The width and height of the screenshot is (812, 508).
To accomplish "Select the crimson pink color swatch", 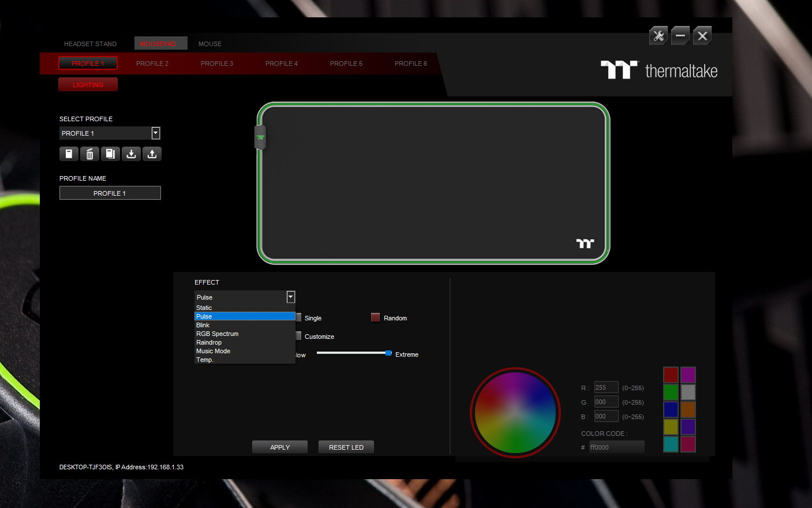I will pyautogui.click(x=688, y=444).
